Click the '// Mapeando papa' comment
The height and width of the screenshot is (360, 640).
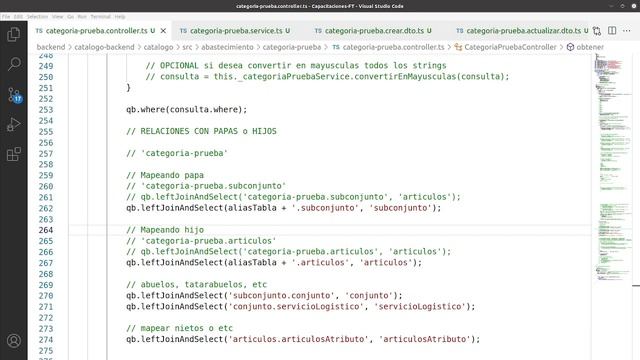165,175
